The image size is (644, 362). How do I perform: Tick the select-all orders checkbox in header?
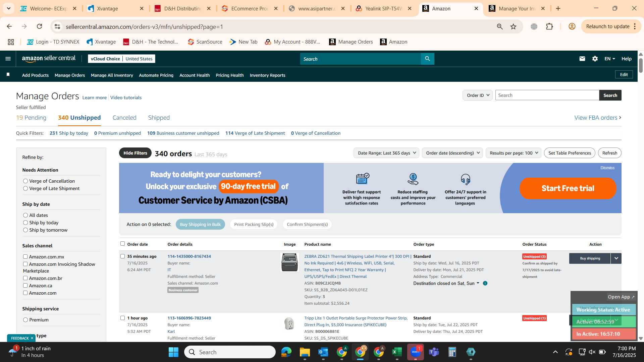pos(122,244)
